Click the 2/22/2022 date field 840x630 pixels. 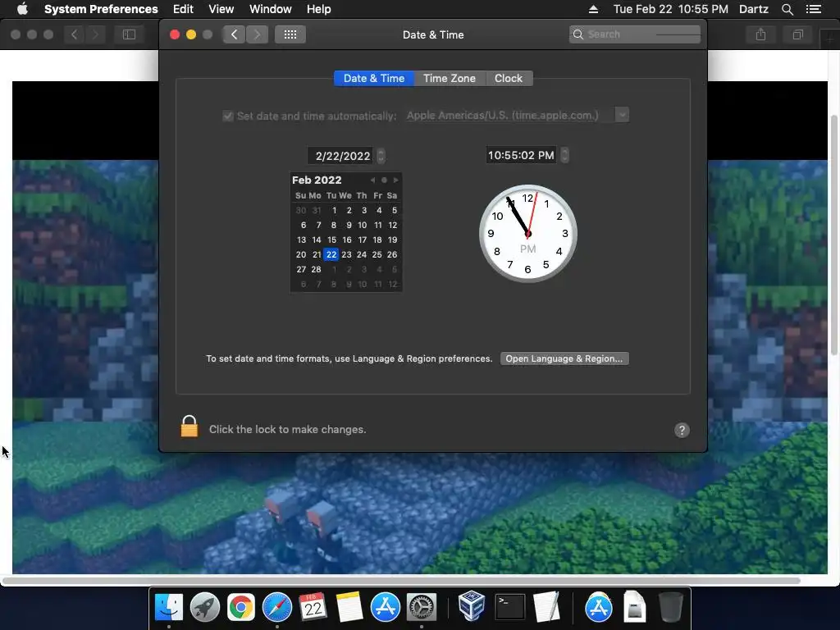pyautogui.click(x=342, y=156)
